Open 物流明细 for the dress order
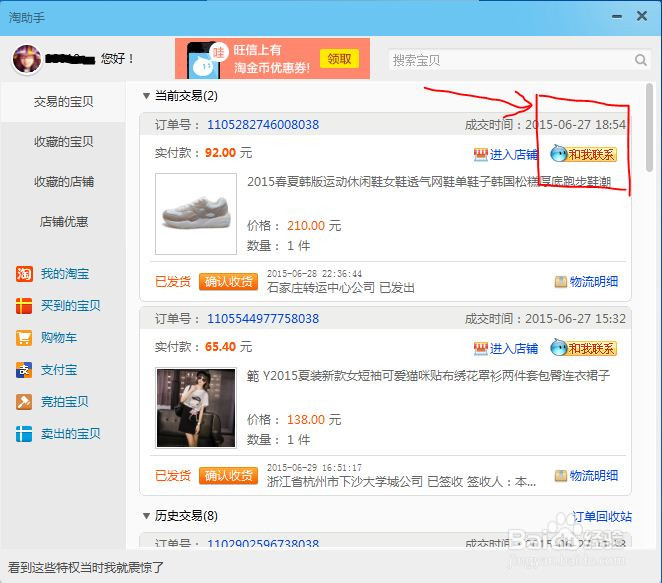662x583 pixels. (x=594, y=476)
